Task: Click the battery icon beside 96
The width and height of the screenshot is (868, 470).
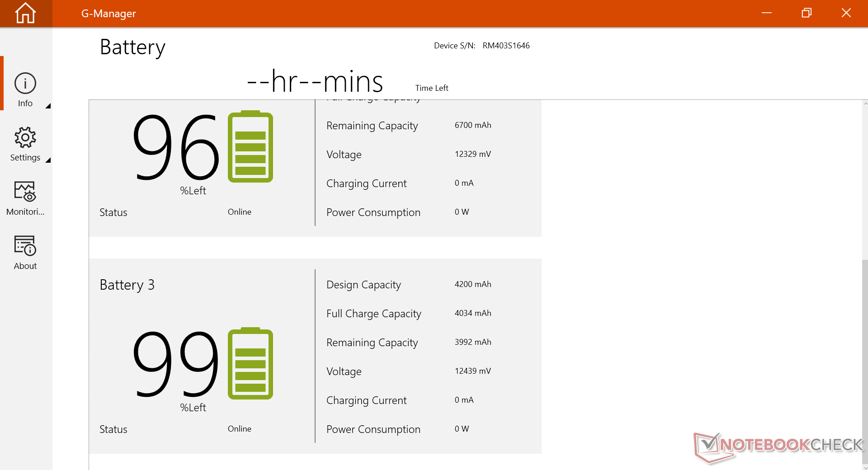Action: tap(250, 147)
